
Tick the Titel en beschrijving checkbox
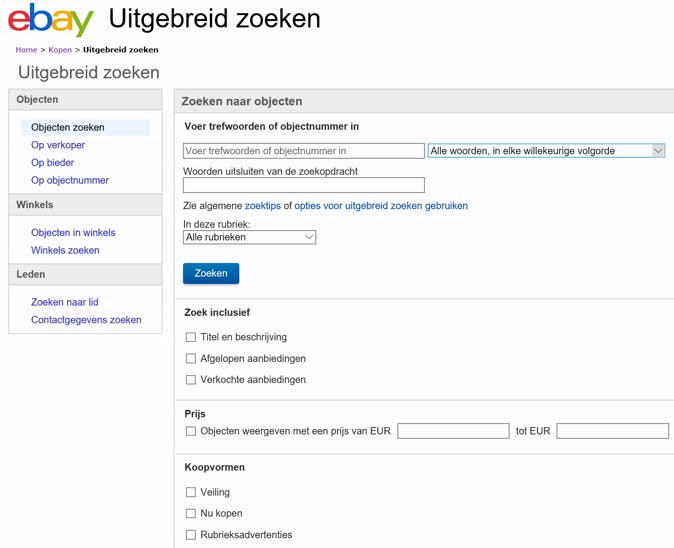coord(191,338)
